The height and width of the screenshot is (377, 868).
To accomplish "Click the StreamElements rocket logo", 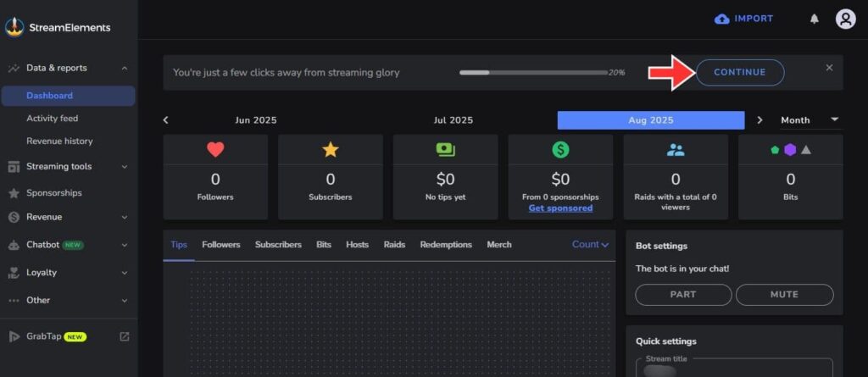I will pos(14,27).
